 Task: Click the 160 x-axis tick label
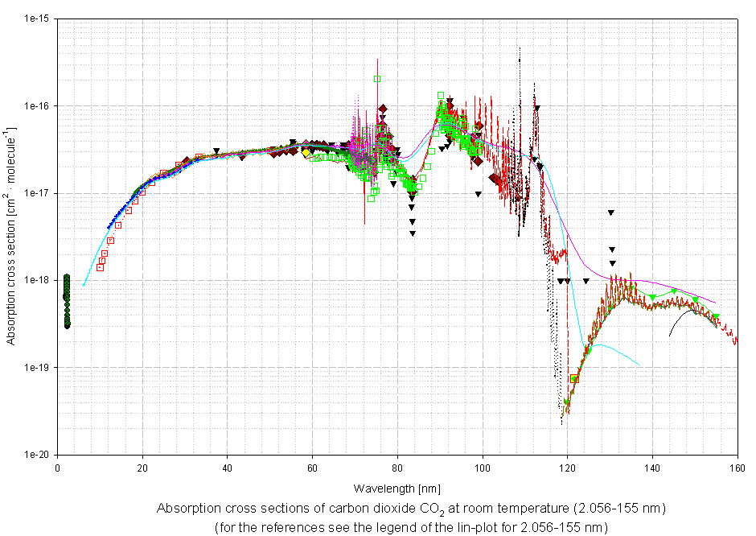click(737, 467)
